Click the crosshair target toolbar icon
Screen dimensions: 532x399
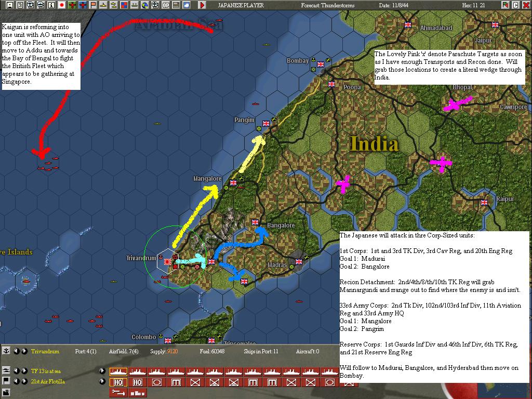(x=155, y=5)
